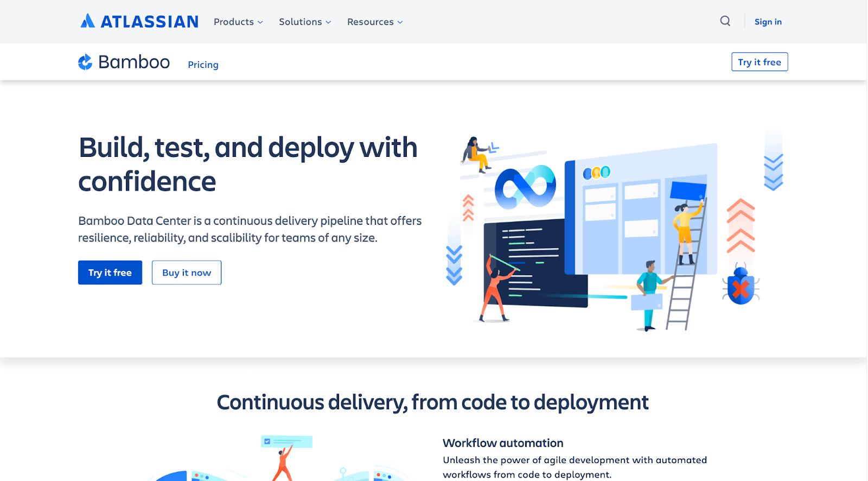Image resolution: width=868 pixels, height=481 pixels.
Task: Expand the Resources dropdown menu
Action: pos(375,22)
